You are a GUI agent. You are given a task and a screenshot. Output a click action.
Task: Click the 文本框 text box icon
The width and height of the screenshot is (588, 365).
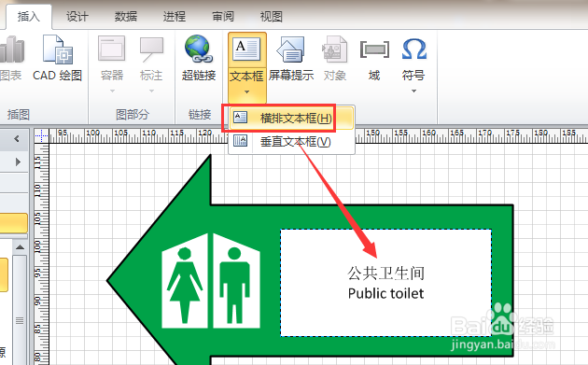tap(246, 49)
